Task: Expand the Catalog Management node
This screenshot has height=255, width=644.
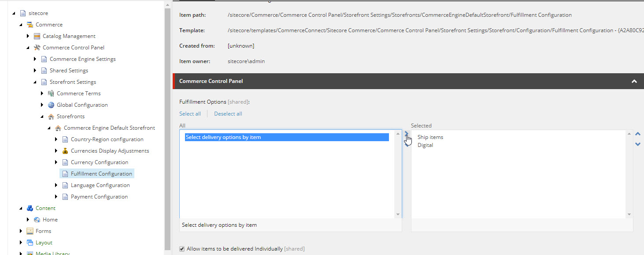Action: pos(28,36)
